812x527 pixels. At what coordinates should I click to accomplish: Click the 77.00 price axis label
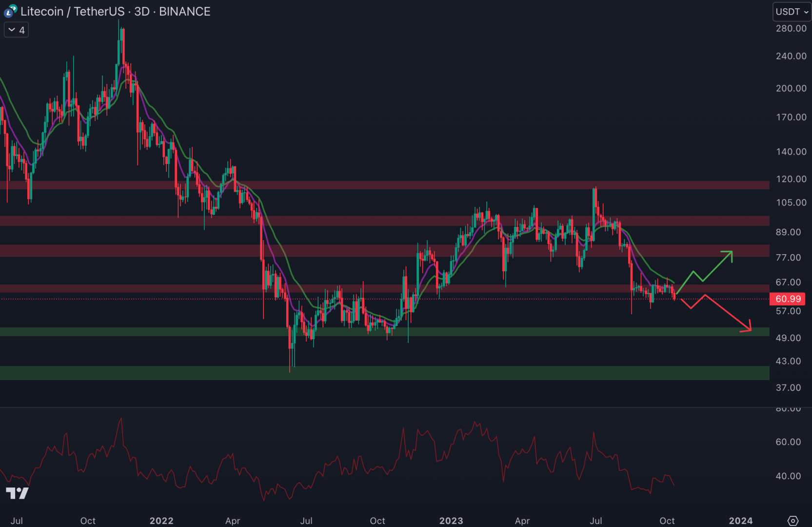click(x=788, y=258)
